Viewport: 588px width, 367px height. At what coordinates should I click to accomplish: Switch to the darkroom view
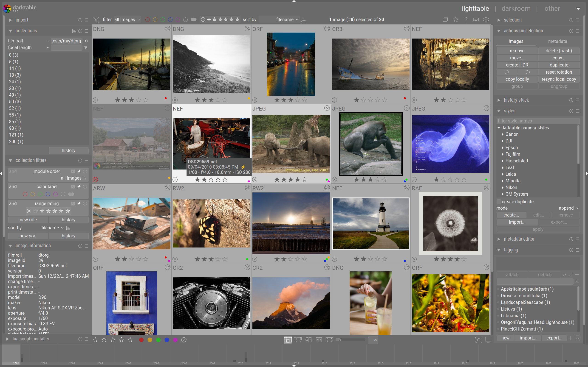516,8
